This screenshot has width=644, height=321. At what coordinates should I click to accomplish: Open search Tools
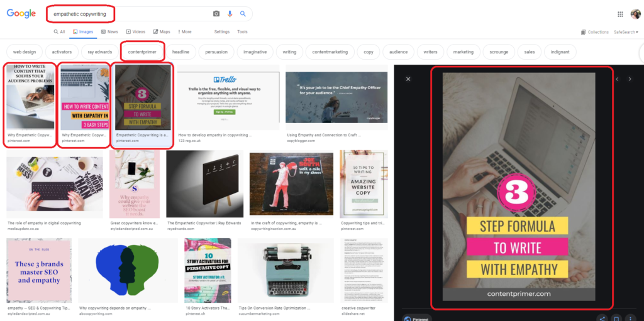pyautogui.click(x=242, y=31)
